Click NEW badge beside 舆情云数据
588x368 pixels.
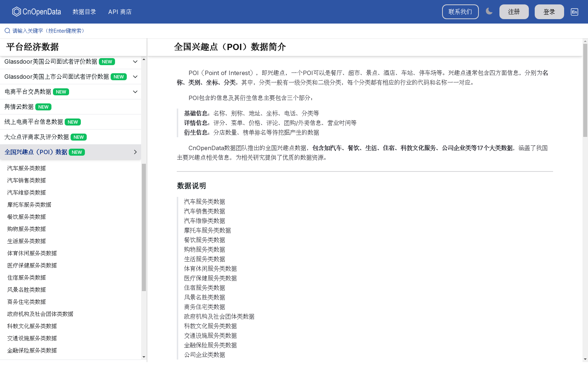(43, 107)
